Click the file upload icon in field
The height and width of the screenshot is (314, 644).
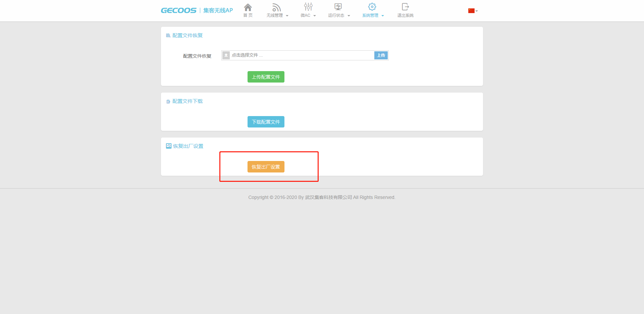click(x=226, y=55)
